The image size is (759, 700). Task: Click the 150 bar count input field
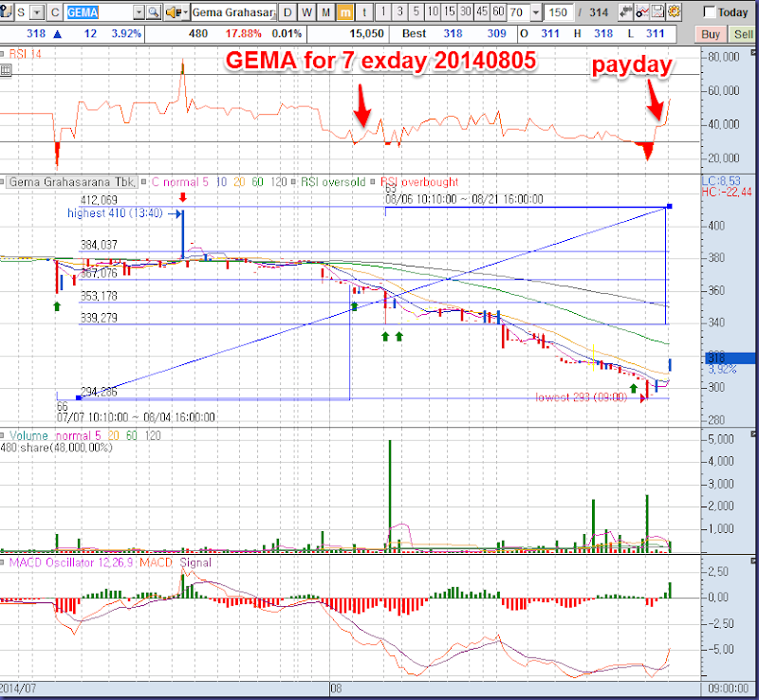(x=559, y=12)
